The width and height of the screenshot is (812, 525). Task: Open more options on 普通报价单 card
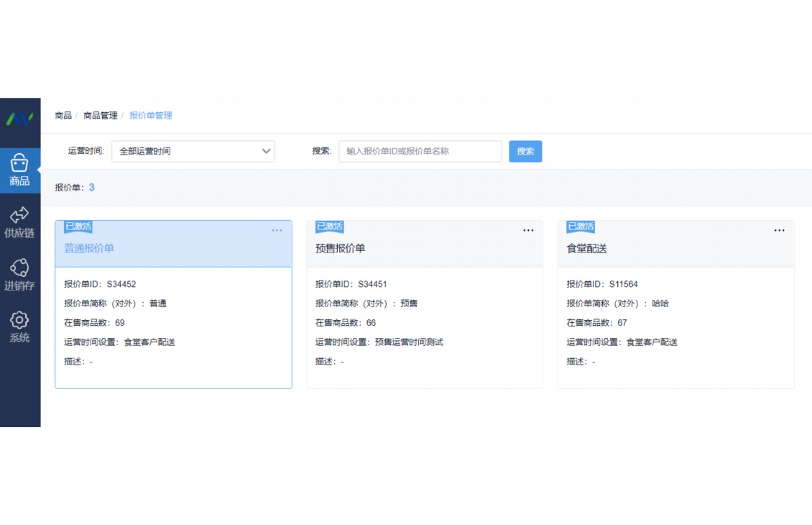(277, 231)
